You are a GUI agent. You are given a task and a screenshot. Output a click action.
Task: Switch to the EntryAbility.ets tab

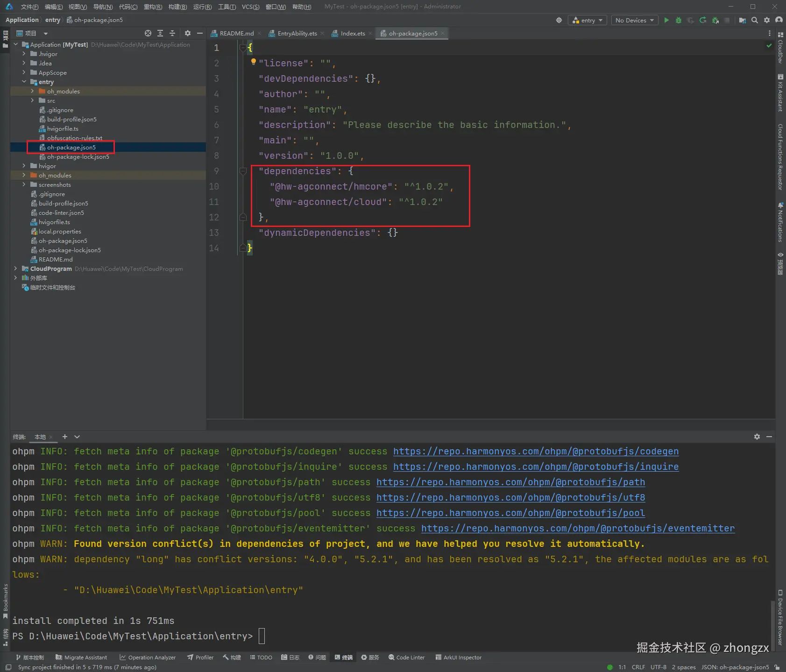(x=297, y=33)
